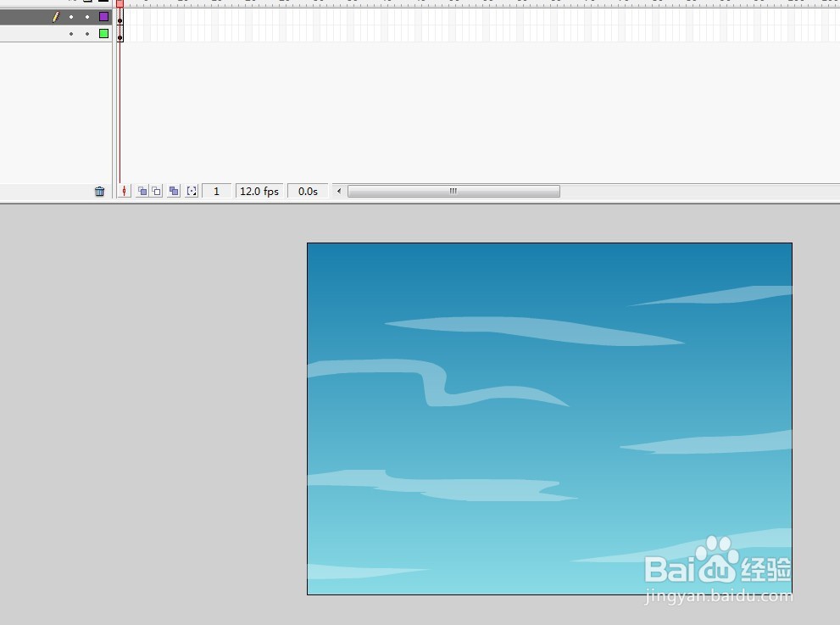The image size is (840, 625).
Task: Click the 12.0 fps frame rate
Action: [259, 191]
